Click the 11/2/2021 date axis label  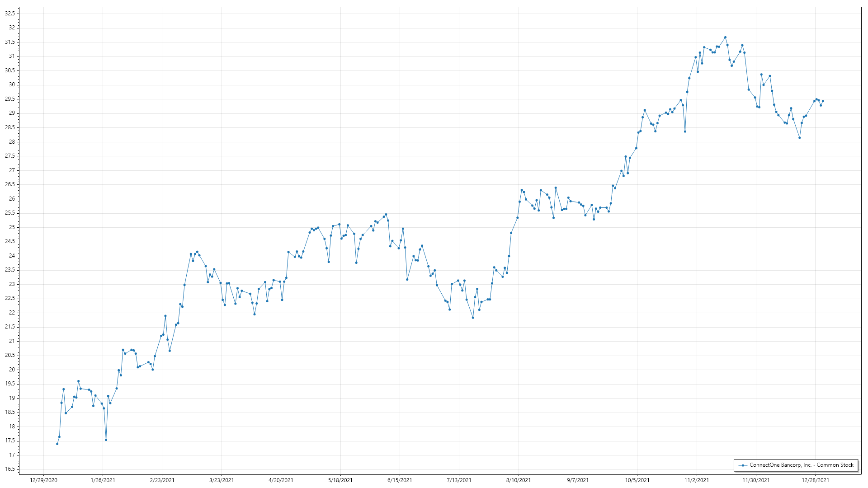coord(697,480)
